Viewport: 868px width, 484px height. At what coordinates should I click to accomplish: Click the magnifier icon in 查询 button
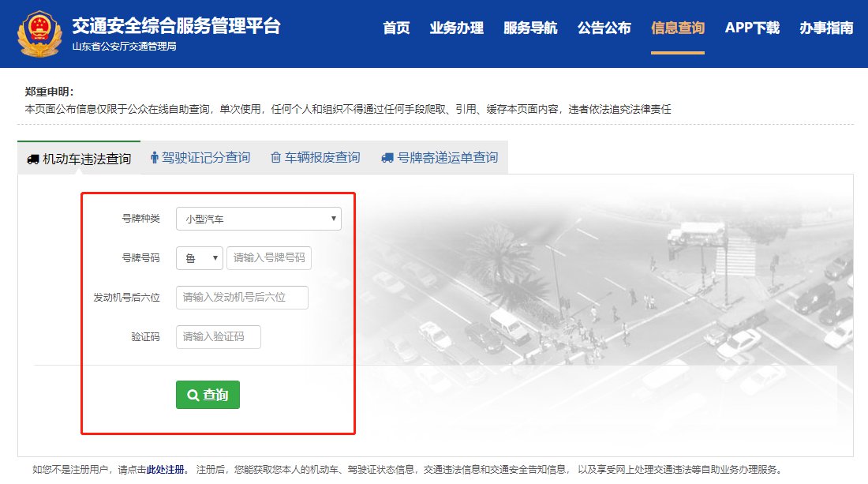pyautogui.click(x=193, y=395)
